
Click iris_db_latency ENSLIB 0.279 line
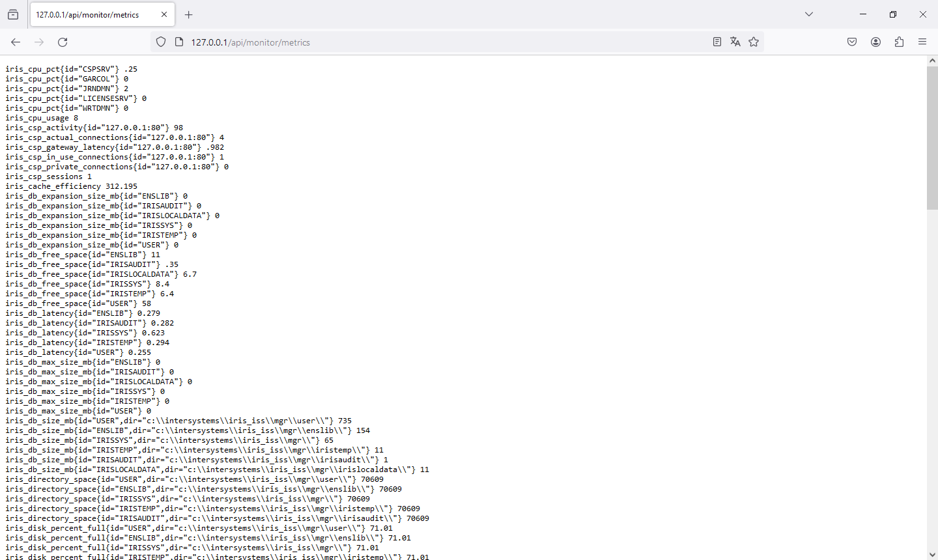83,313
